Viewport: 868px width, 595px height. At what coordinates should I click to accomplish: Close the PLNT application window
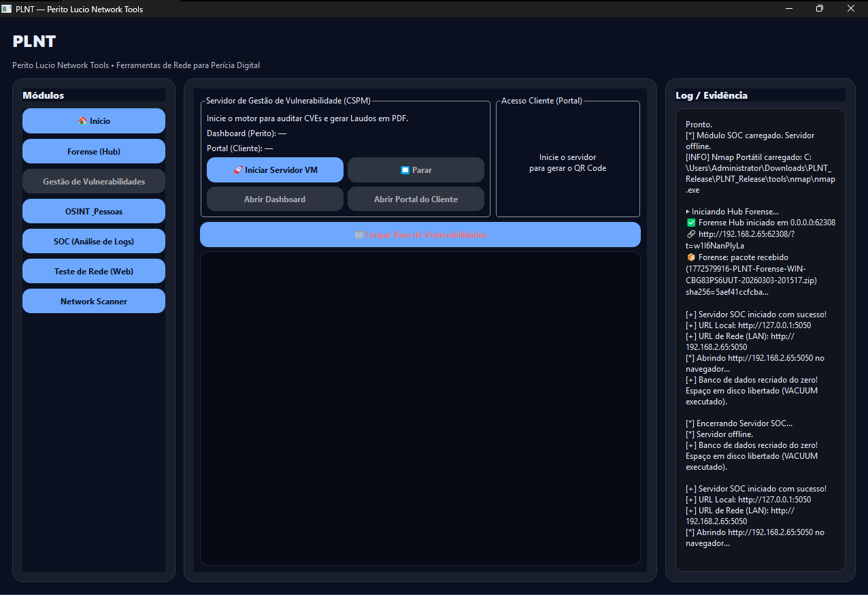[850, 9]
